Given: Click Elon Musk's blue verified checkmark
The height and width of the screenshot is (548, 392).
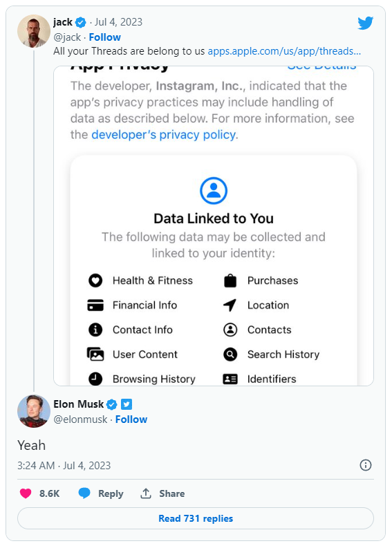Looking at the screenshot, I should click(x=111, y=404).
